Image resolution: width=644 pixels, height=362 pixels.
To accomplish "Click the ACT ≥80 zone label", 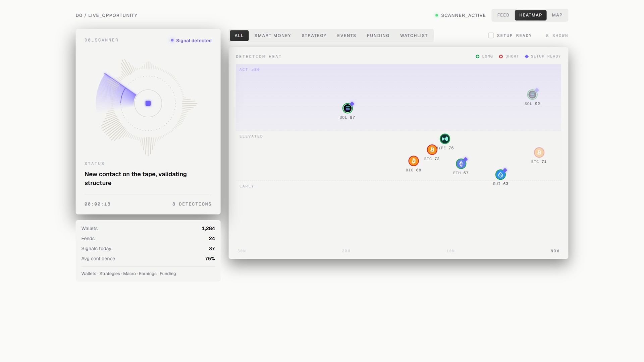I will pyautogui.click(x=250, y=70).
